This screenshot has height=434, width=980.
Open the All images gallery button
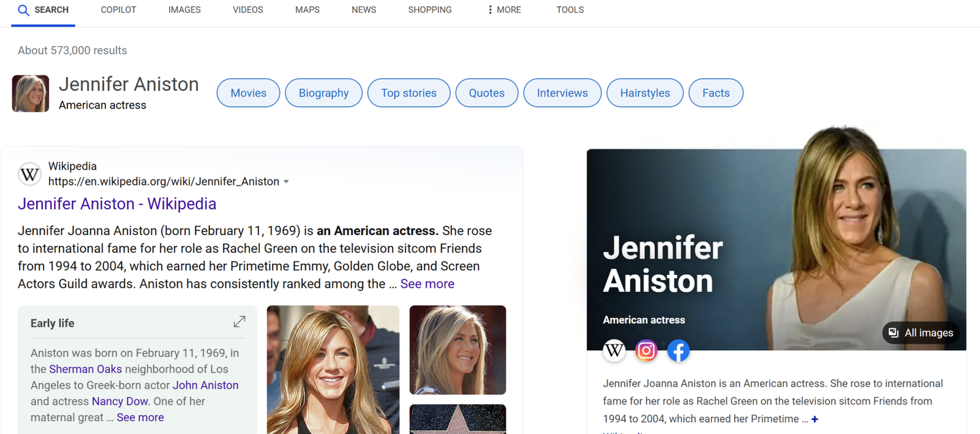(921, 332)
